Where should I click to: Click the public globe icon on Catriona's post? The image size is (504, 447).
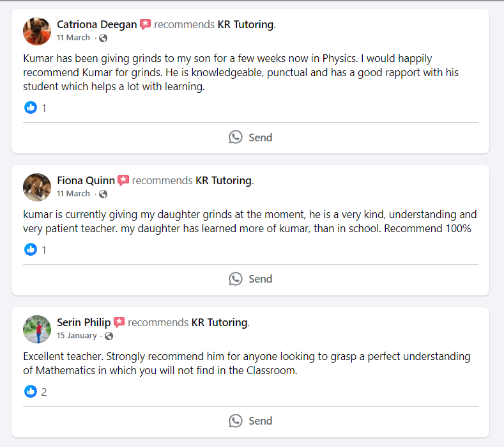pyautogui.click(x=103, y=38)
